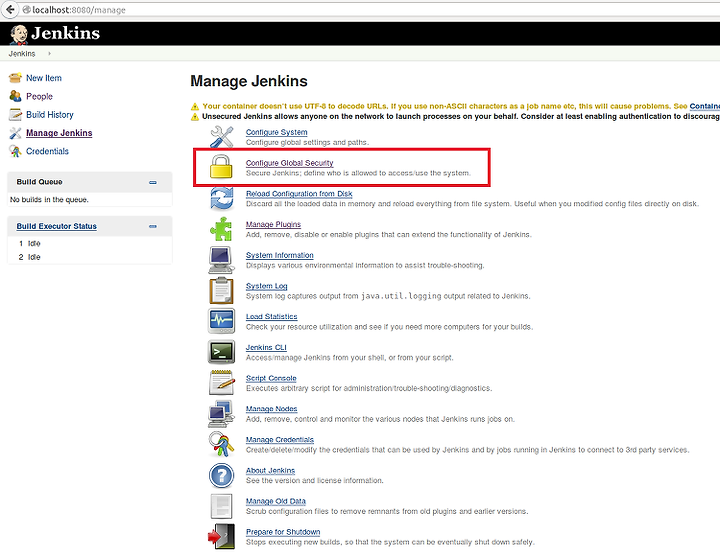Screen dimensions: 720x557
Task: Click the System Log clipboard icon
Action: point(221,291)
